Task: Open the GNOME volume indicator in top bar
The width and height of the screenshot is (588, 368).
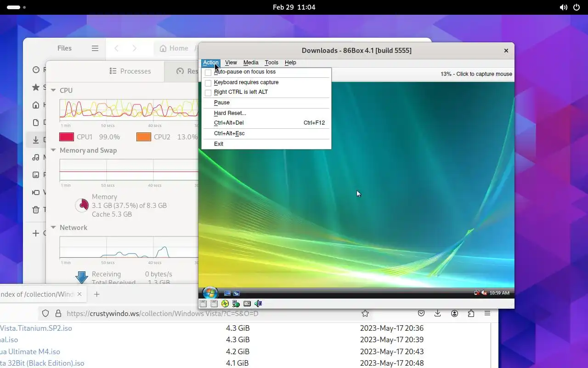Action: point(563,7)
